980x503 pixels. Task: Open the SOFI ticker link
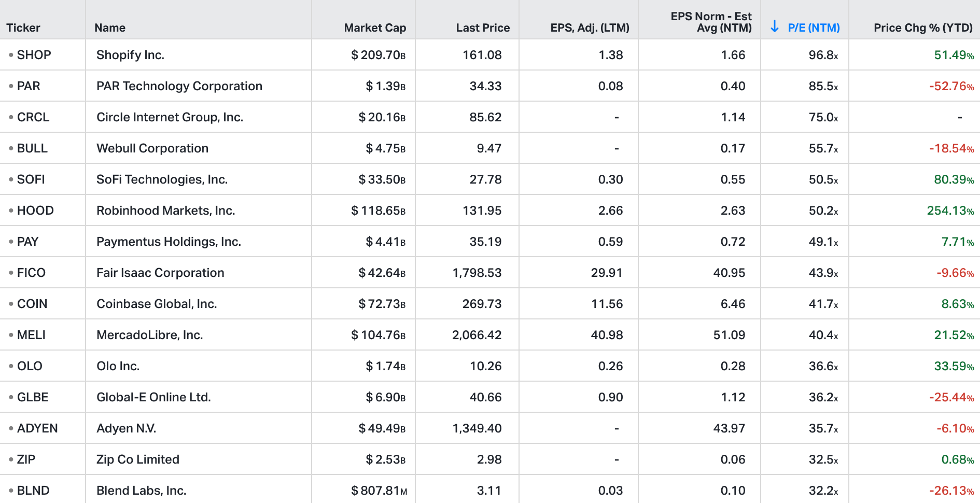(31, 179)
